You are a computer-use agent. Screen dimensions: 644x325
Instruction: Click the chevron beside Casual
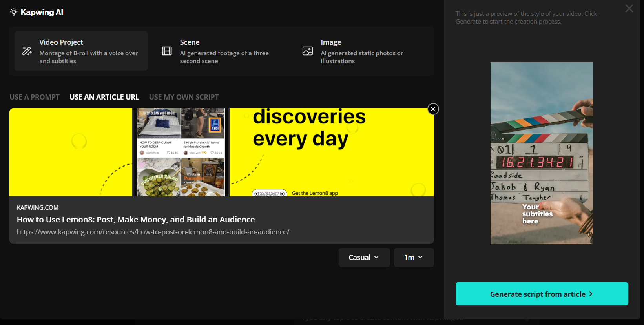pyautogui.click(x=376, y=257)
